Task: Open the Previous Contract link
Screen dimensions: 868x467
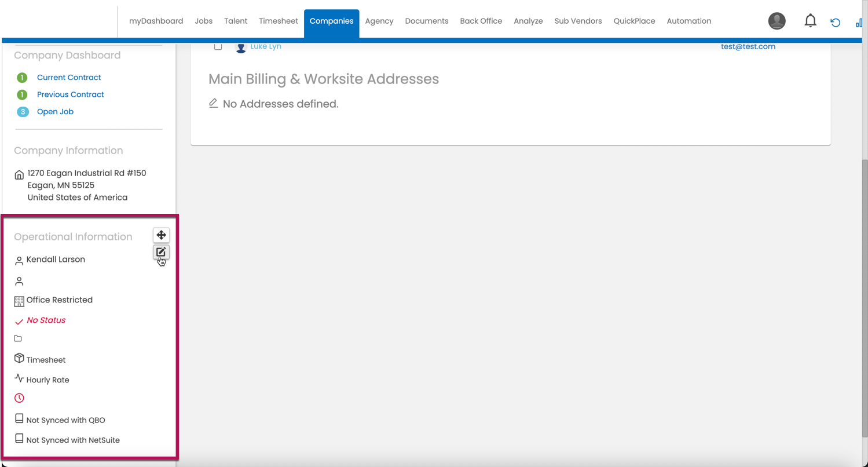Action: click(71, 94)
